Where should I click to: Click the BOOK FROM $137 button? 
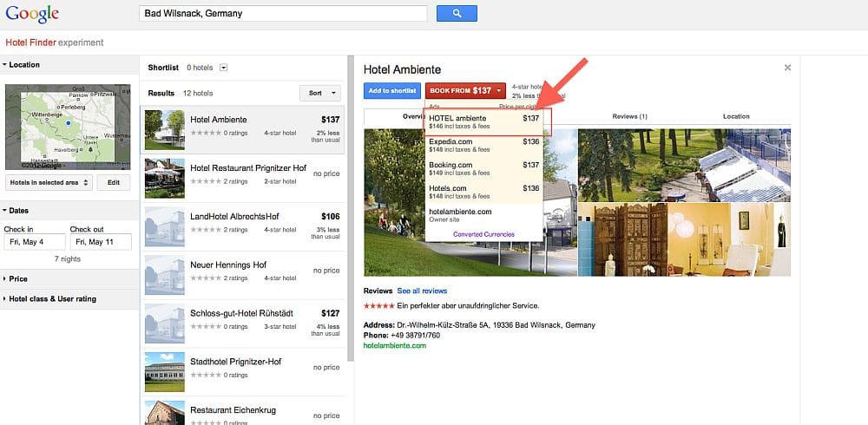tap(465, 91)
